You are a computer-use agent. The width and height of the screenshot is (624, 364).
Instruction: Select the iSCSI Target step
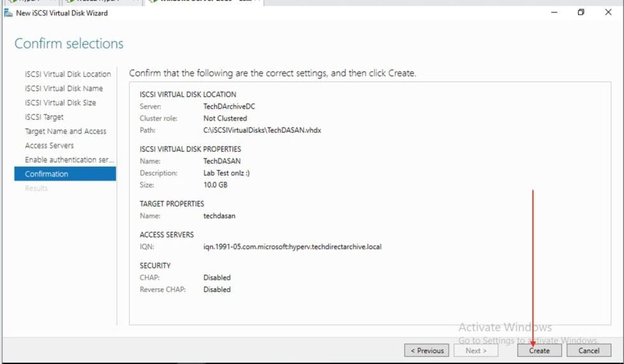[44, 117]
